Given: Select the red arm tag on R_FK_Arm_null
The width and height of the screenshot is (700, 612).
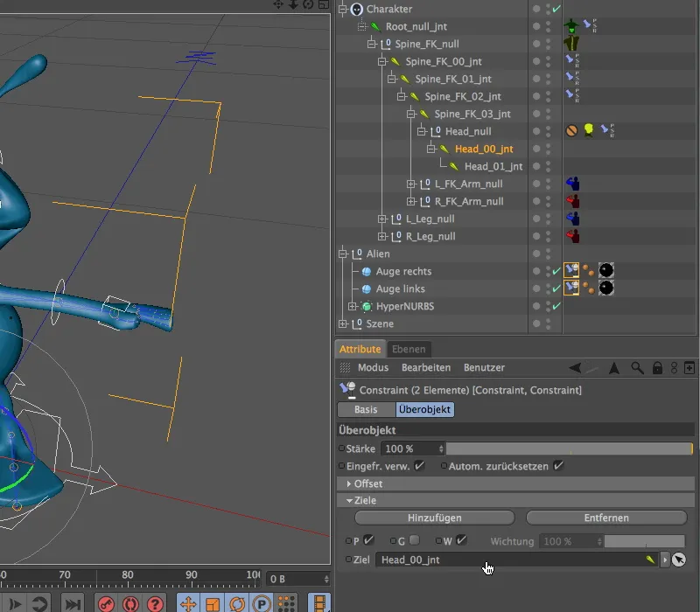Looking at the screenshot, I should (572, 201).
